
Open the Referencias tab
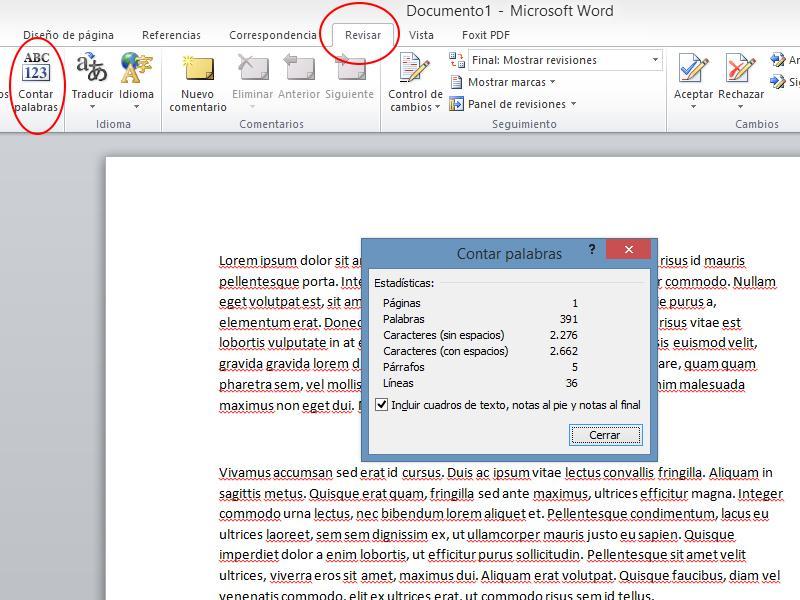point(171,35)
